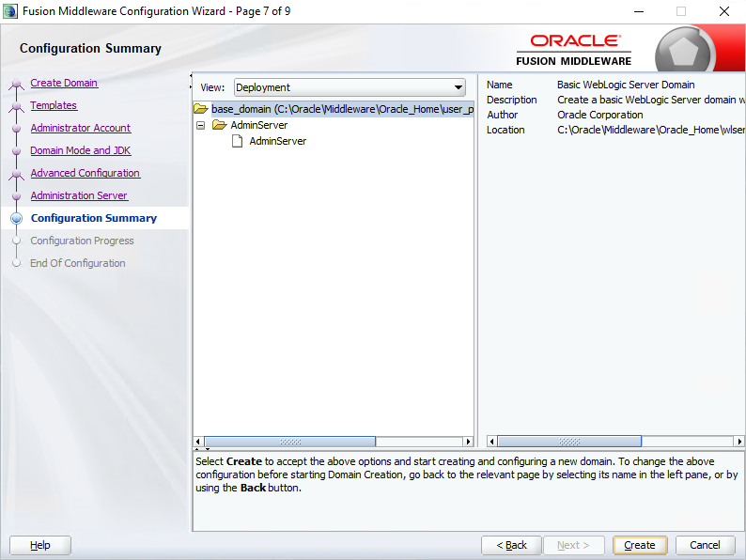The width and height of the screenshot is (746, 560).
Task: Click right arrow of tree pane scrollbar
Action: point(468,442)
